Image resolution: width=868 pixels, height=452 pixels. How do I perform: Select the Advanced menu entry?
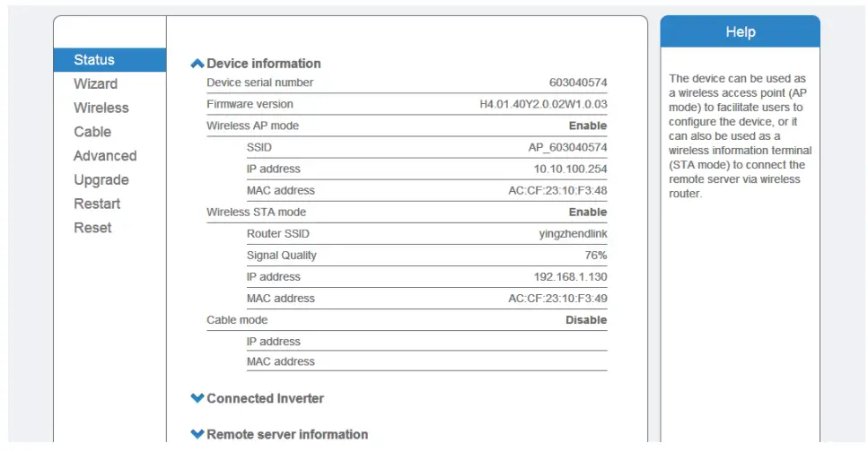pos(105,156)
